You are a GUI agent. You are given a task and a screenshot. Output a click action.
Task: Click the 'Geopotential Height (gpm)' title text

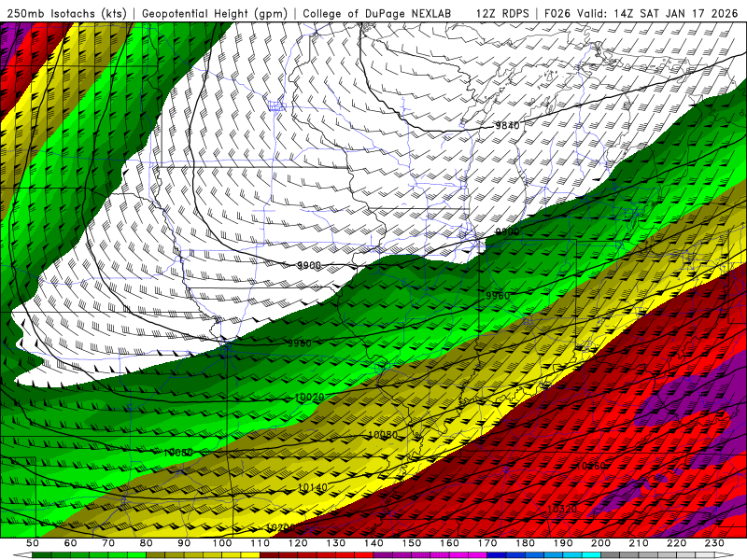coord(215,13)
